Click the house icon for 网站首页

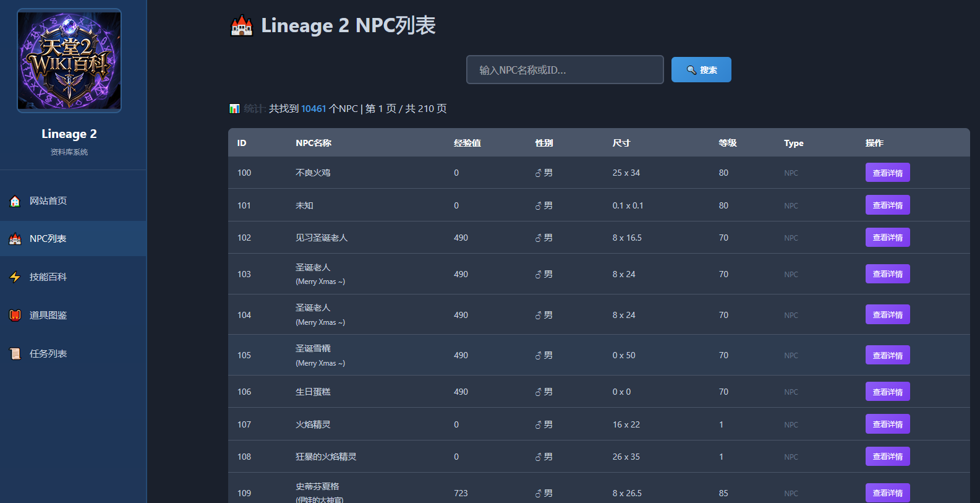[x=15, y=201]
